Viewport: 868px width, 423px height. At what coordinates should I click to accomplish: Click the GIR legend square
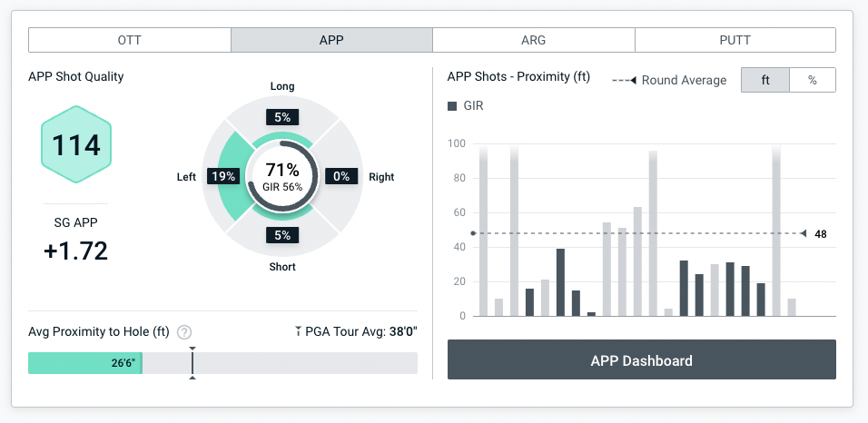(453, 106)
